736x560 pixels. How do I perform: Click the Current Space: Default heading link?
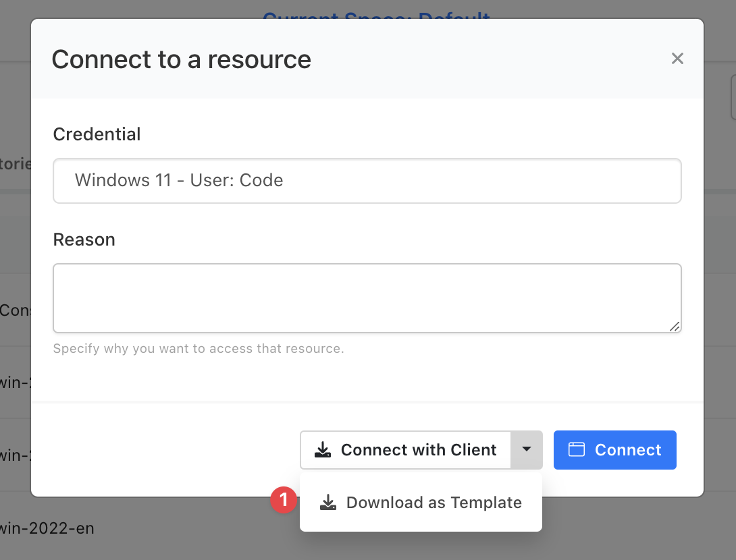[x=376, y=13]
